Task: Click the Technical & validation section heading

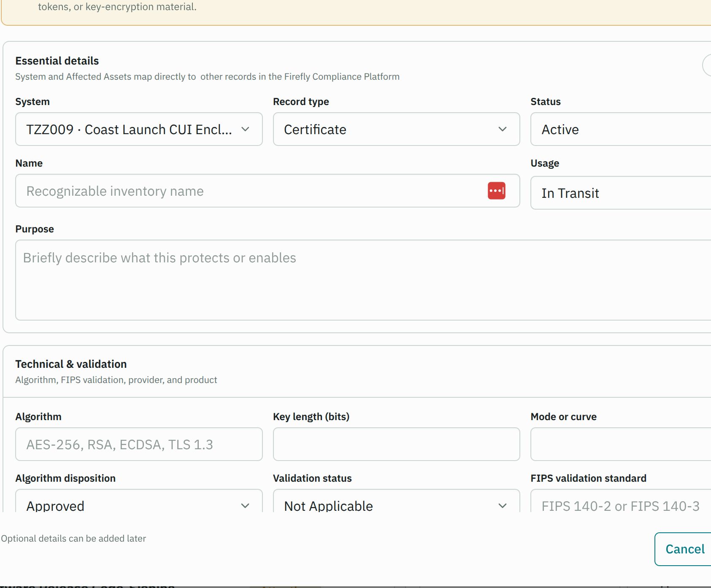Action: click(71, 364)
